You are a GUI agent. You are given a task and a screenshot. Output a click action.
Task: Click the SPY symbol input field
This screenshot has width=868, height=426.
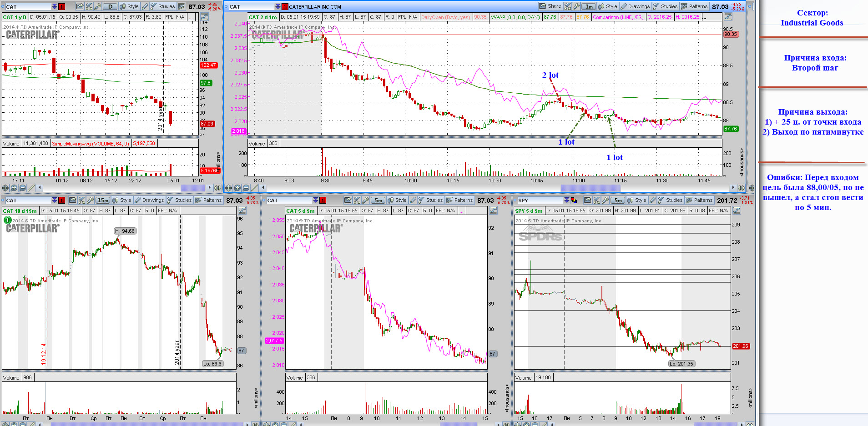(x=540, y=200)
